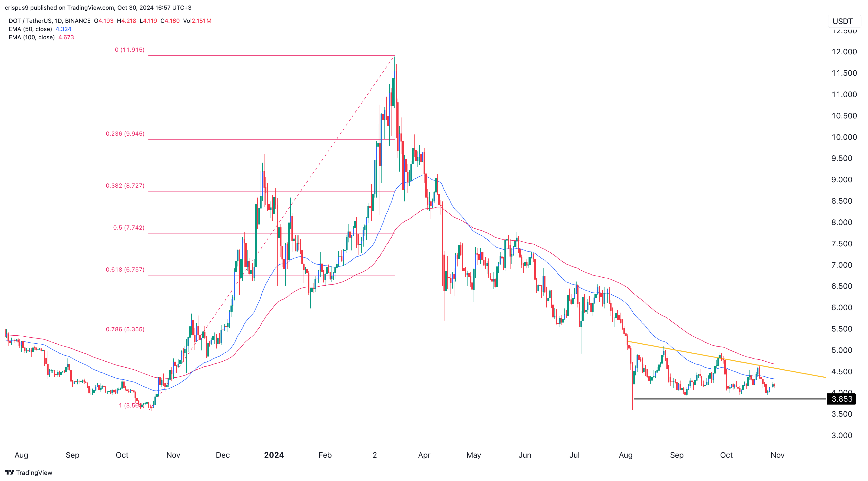Click the USDT currency label
868x481 pixels.
pos(842,21)
